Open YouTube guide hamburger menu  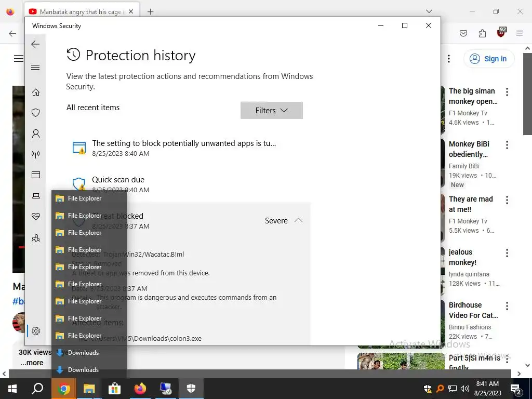[x=18, y=58]
